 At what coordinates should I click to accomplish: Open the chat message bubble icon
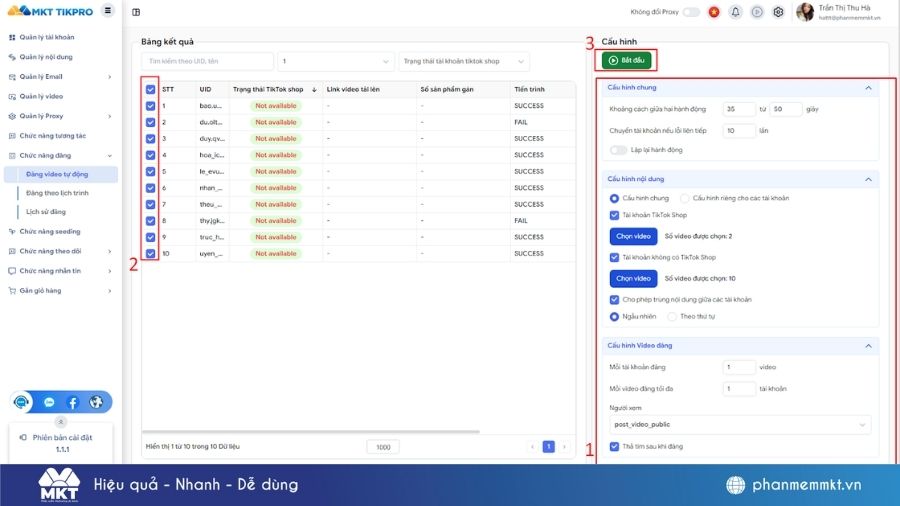tap(49, 403)
